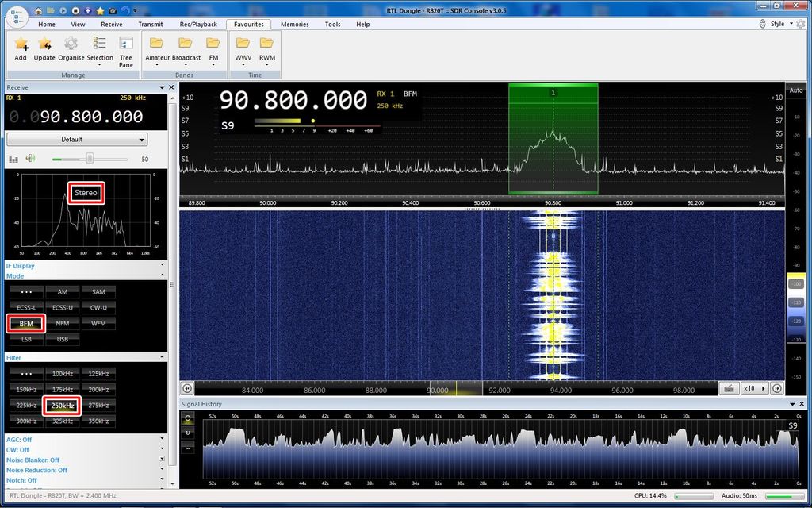Click the audio equalizer bars icon

tap(14, 159)
